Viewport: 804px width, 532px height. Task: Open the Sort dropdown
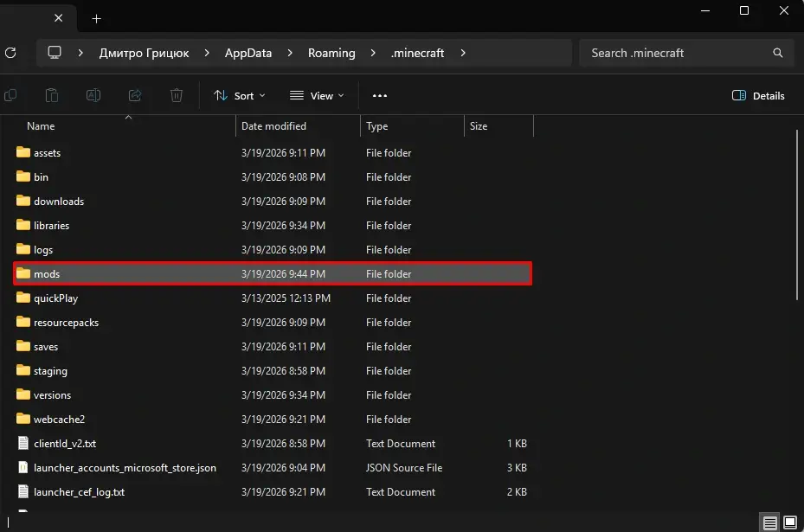click(239, 95)
